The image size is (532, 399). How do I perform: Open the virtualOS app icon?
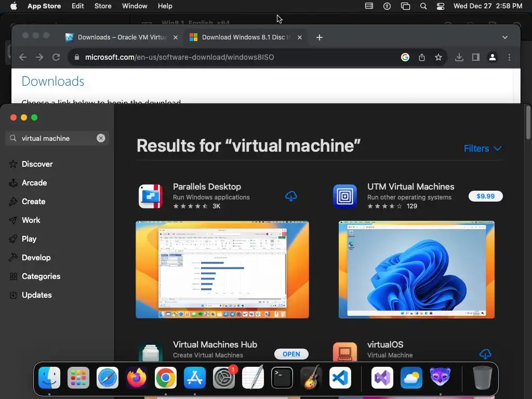coord(345,352)
